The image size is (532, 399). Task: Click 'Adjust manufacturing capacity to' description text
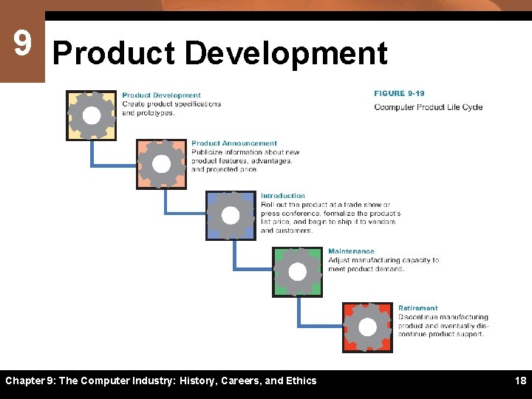[x=383, y=260]
